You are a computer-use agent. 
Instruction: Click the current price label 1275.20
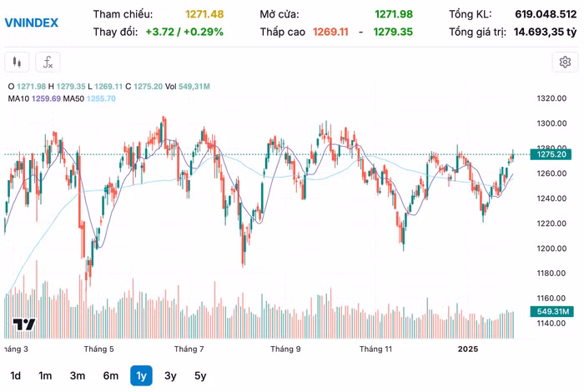552,154
